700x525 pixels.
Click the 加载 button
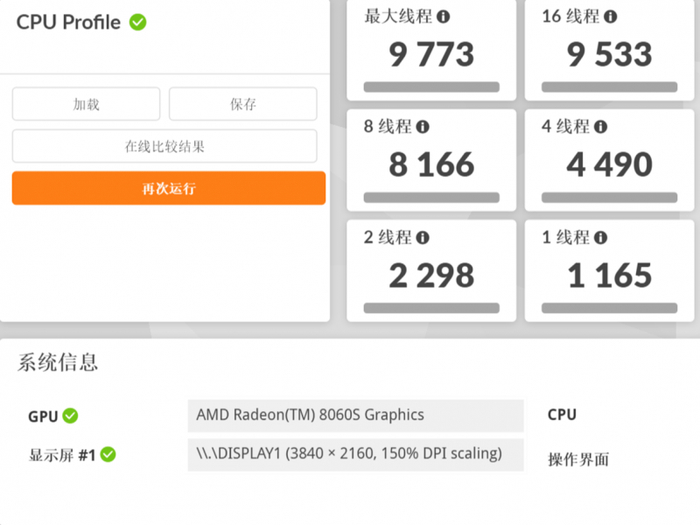[x=86, y=104]
